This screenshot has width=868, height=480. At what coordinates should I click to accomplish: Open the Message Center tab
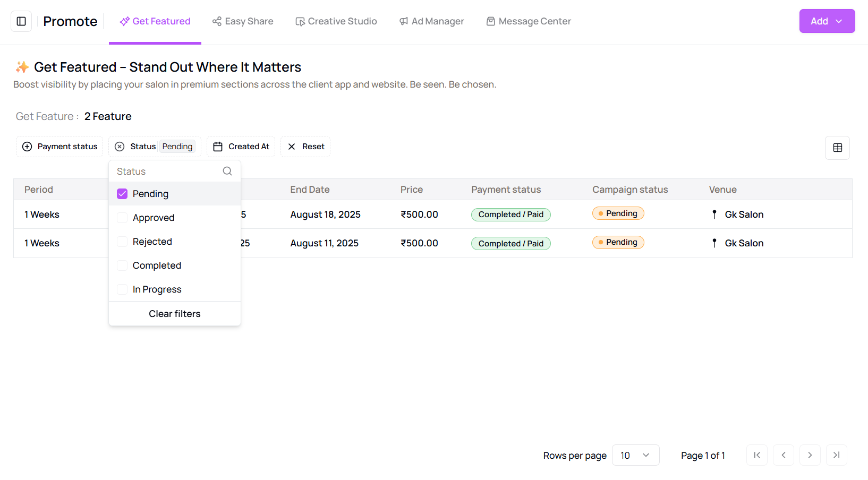529,21
